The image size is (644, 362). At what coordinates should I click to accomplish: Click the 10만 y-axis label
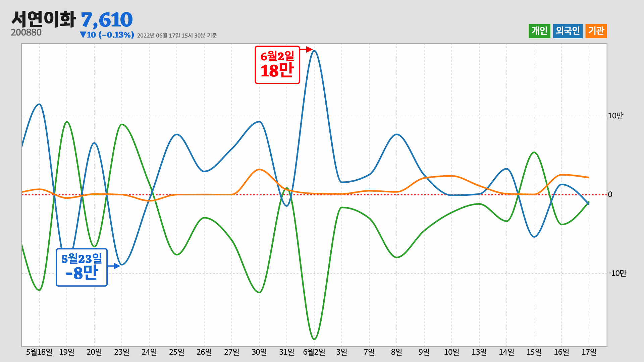[615, 116]
